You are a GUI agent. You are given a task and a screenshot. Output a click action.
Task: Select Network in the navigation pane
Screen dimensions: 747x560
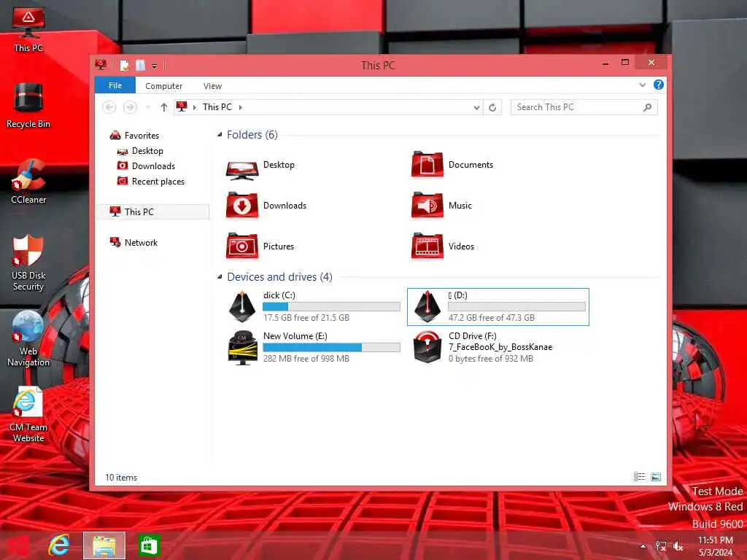[141, 242]
